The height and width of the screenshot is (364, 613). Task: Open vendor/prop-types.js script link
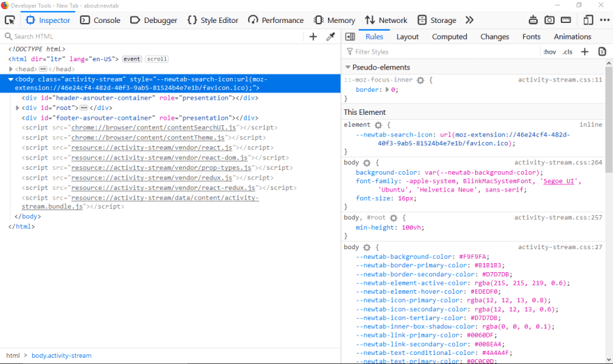[x=162, y=168]
